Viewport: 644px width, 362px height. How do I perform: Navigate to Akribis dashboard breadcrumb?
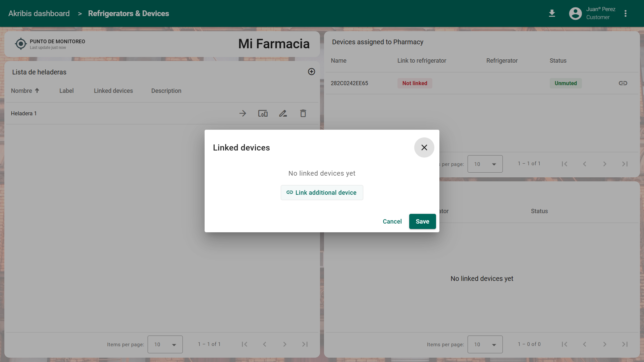pos(39,13)
